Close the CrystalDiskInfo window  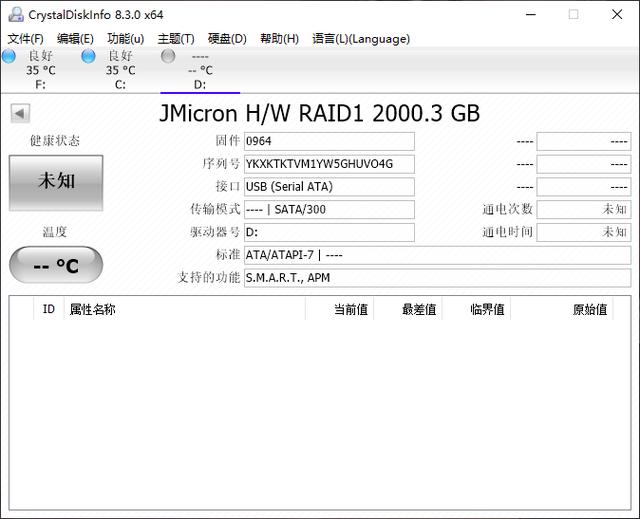(x=617, y=15)
